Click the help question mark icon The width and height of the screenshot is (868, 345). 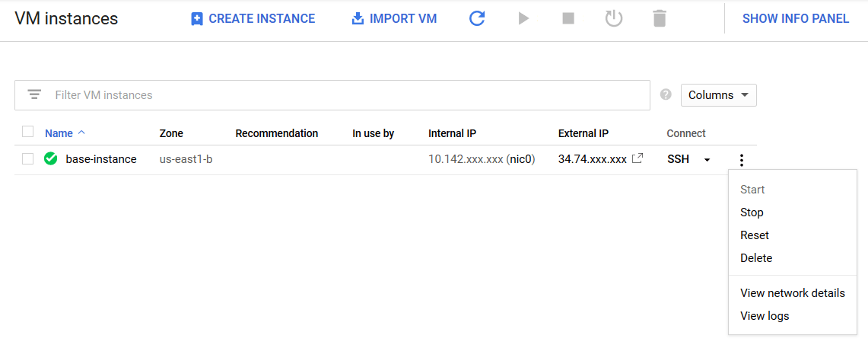(x=666, y=95)
